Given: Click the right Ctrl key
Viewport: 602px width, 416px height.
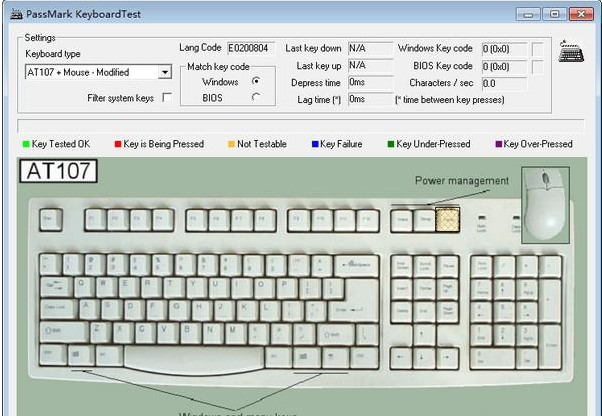Looking at the screenshot, I should click(365, 358).
